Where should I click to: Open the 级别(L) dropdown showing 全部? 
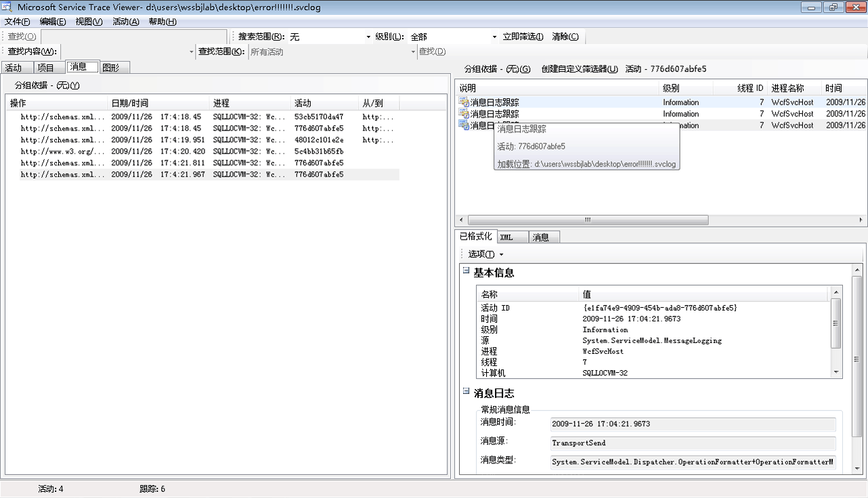pos(495,37)
